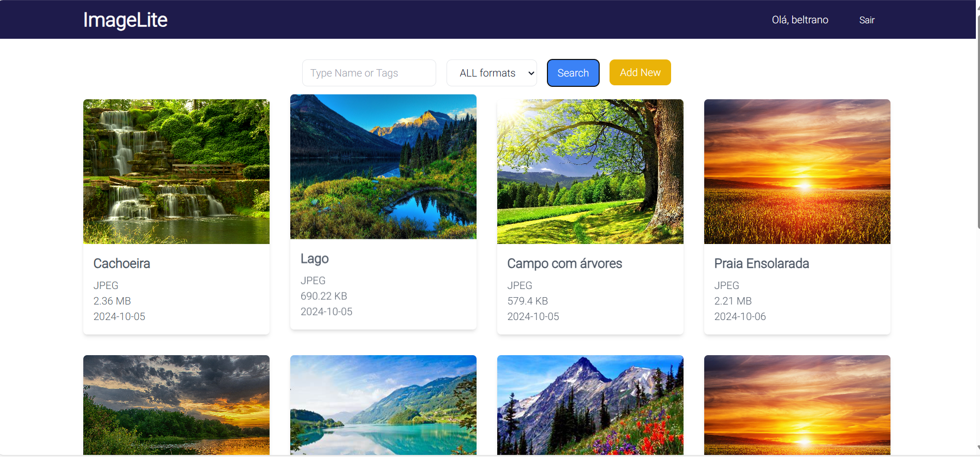Image resolution: width=980 pixels, height=457 pixels.
Task: Open the Cachoeira waterfall thumbnail
Action: pos(176,172)
